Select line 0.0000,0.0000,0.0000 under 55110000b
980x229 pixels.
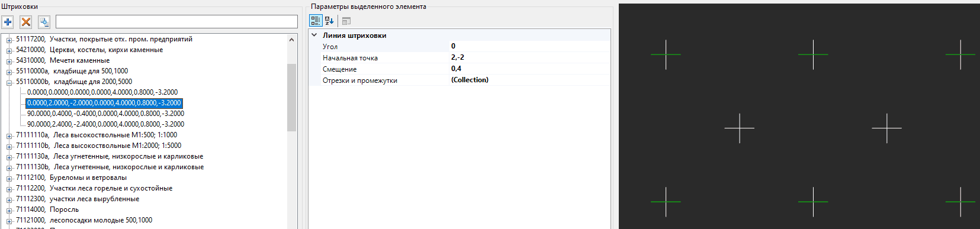(102, 92)
